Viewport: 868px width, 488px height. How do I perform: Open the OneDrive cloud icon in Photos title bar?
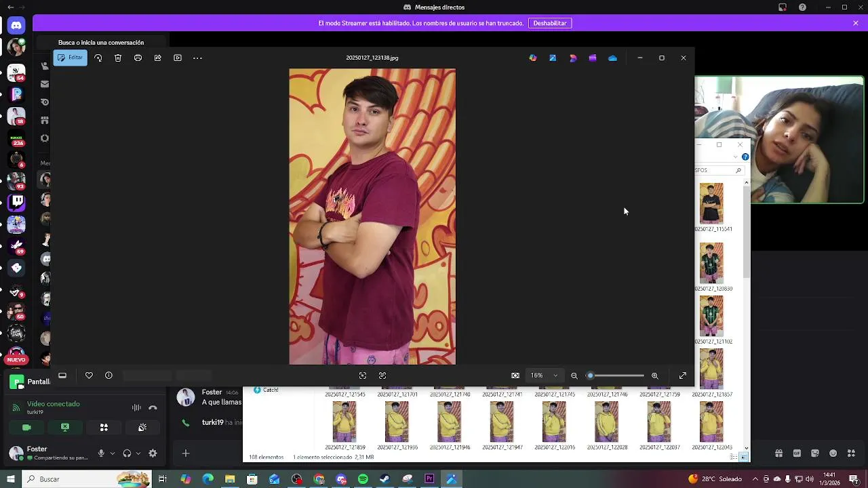point(612,58)
